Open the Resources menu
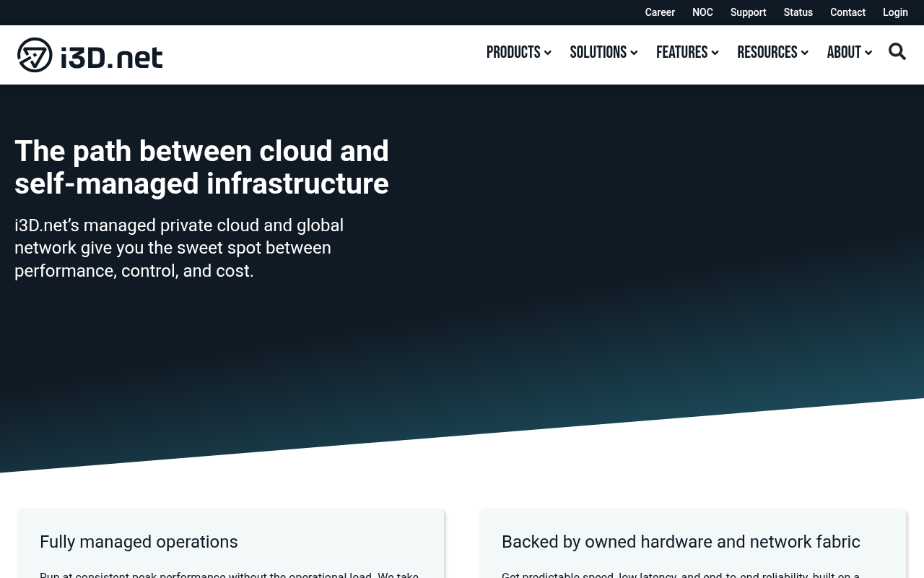 (767, 52)
